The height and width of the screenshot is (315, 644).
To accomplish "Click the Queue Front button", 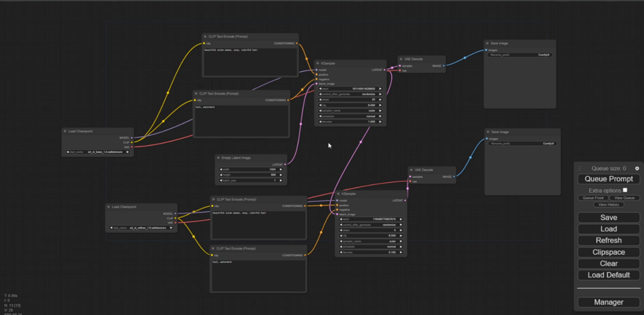I will tap(593, 198).
